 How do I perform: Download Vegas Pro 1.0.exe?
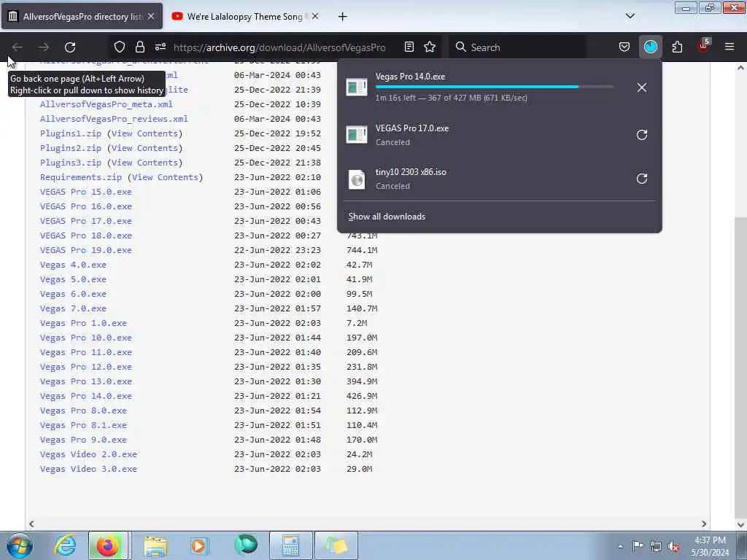tap(83, 323)
